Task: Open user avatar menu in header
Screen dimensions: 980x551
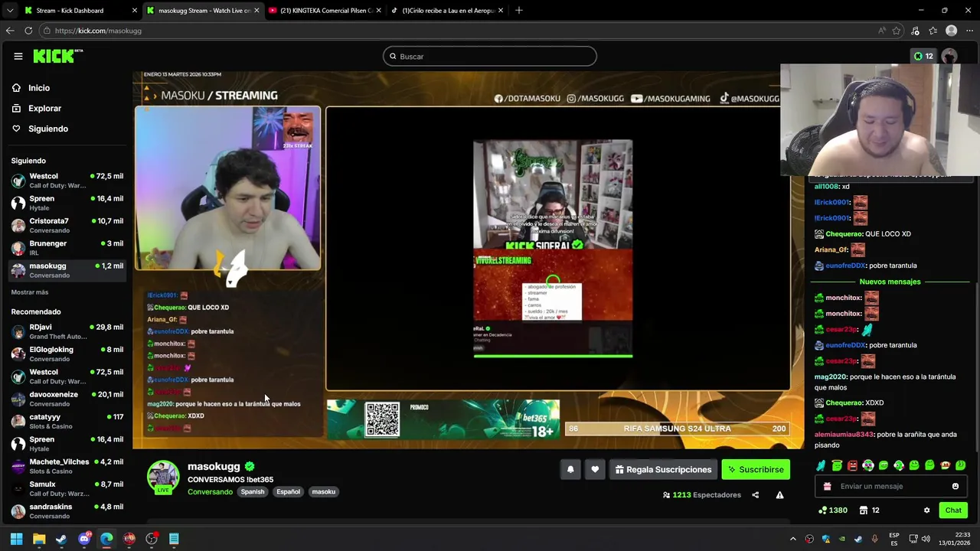Action: coord(949,56)
